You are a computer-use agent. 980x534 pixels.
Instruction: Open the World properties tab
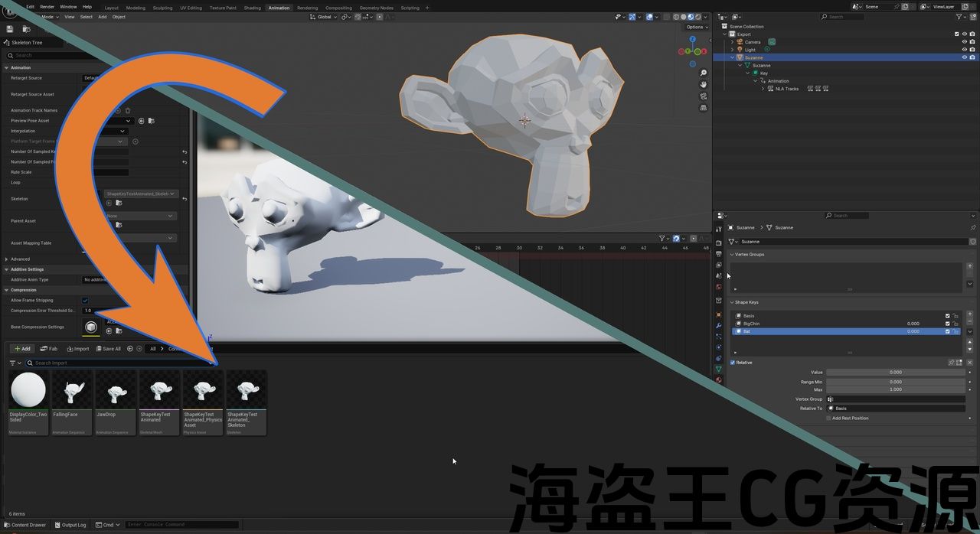coord(718,287)
